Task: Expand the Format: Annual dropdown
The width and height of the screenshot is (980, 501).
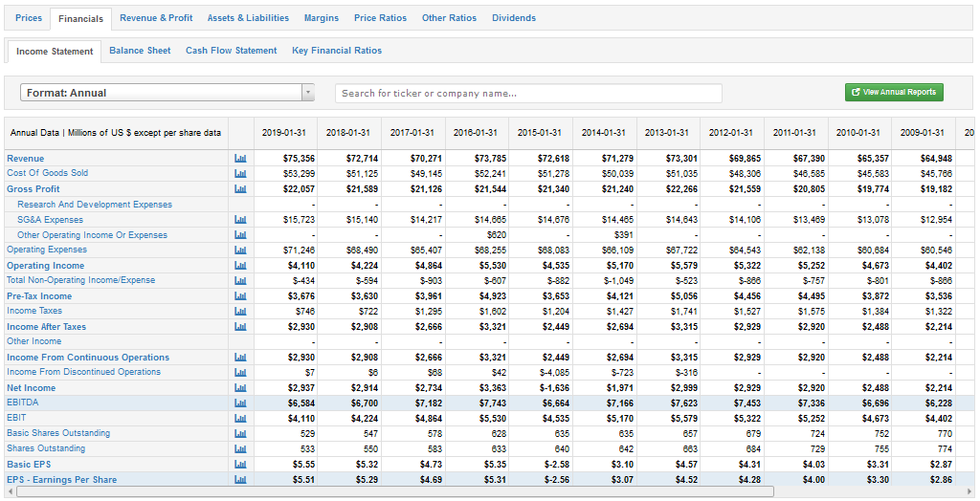Action: [x=167, y=93]
